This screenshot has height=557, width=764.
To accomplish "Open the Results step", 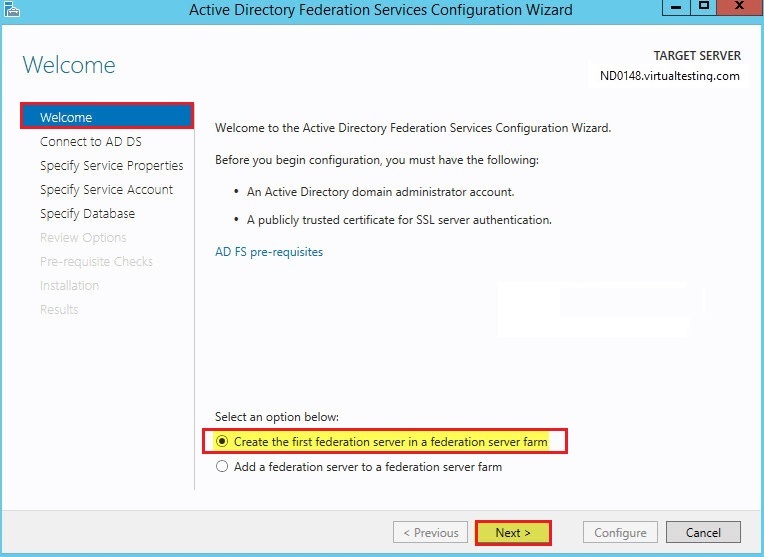I will 59,309.
